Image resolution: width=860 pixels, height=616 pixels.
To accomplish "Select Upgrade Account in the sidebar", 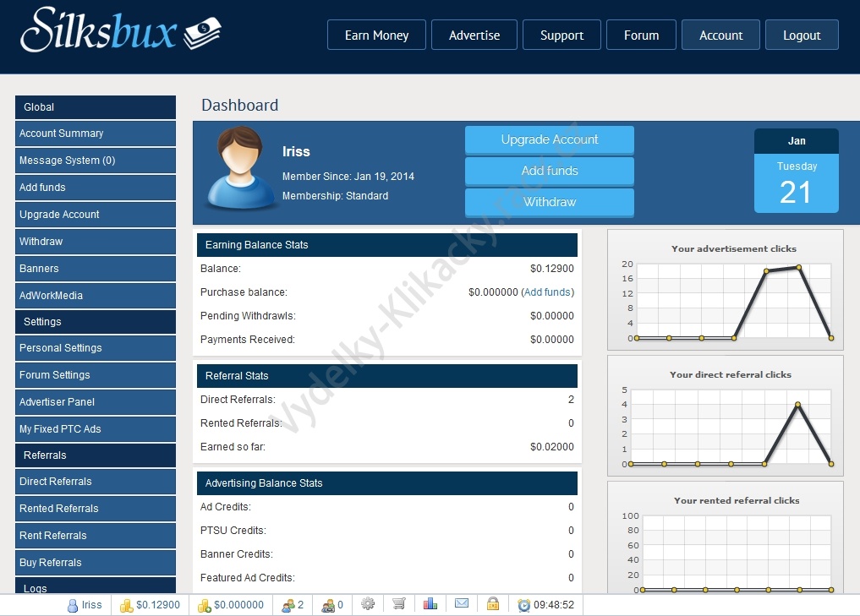I will (96, 215).
